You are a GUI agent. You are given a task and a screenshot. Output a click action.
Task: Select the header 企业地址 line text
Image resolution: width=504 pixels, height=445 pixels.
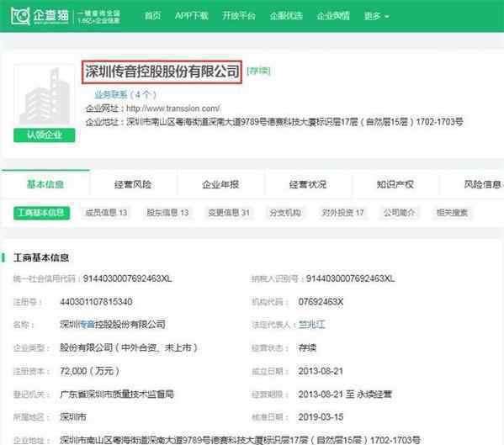pyautogui.click(x=274, y=122)
